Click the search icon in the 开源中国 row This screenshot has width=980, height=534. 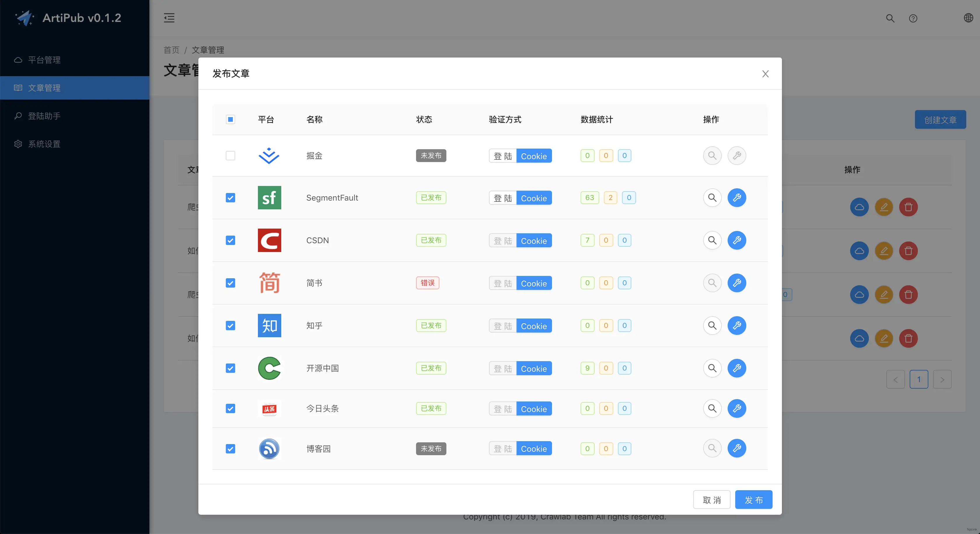[712, 368]
